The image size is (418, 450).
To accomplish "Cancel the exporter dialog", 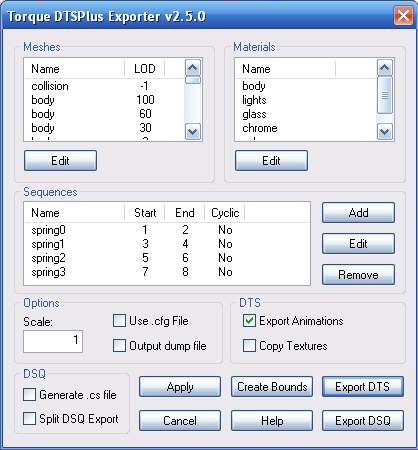I will click(180, 421).
